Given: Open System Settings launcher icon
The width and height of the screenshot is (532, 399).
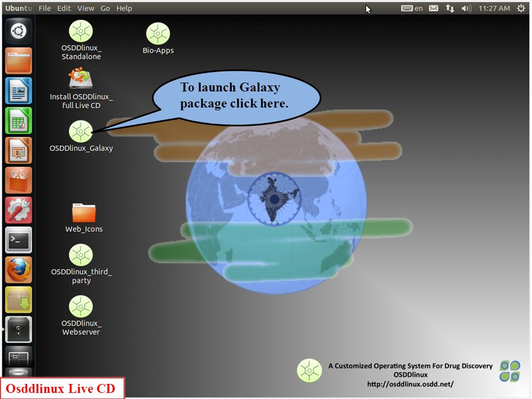Looking at the screenshot, I should click(x=19, y=210).
